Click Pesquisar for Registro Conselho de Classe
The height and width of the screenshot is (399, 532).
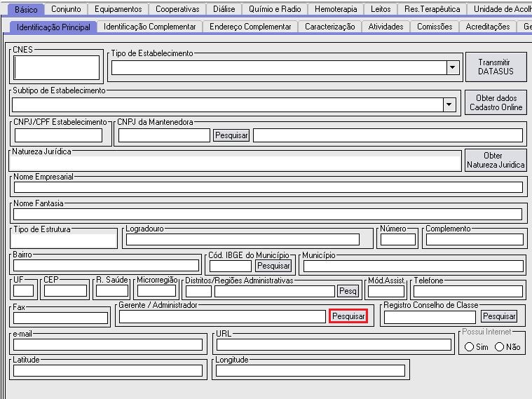(499, 316)
